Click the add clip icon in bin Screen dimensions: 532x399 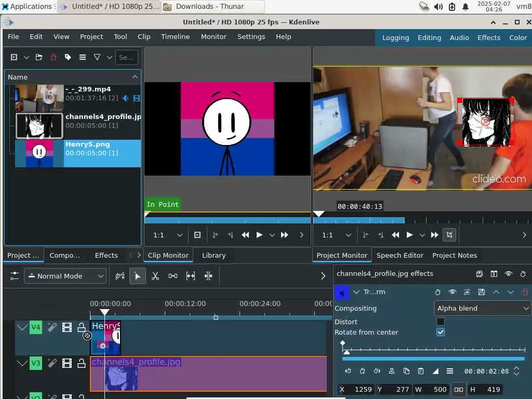pyautogui.click(x=14, y=57)
